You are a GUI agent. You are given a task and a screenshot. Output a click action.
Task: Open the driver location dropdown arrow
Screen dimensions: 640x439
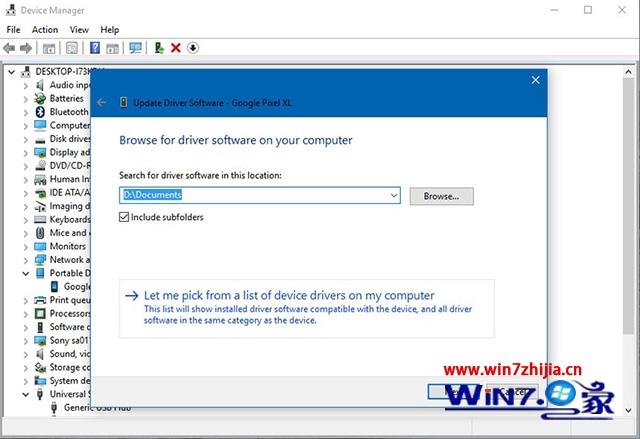394,195
